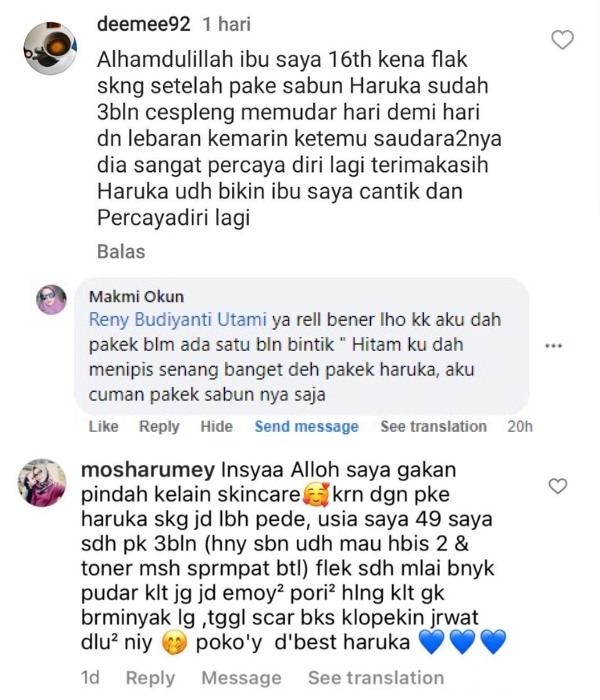Like deemee92's comment with the heart icon

pos(562,40)
